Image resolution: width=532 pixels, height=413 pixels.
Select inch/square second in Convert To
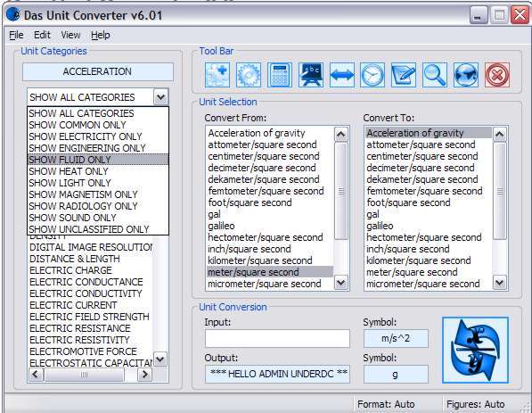pos(429,249)
